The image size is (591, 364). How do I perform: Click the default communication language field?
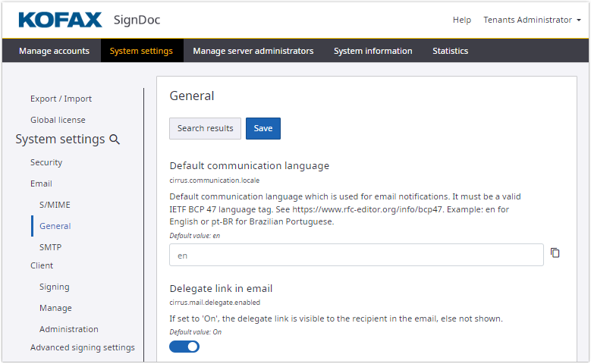pos(356,256)
